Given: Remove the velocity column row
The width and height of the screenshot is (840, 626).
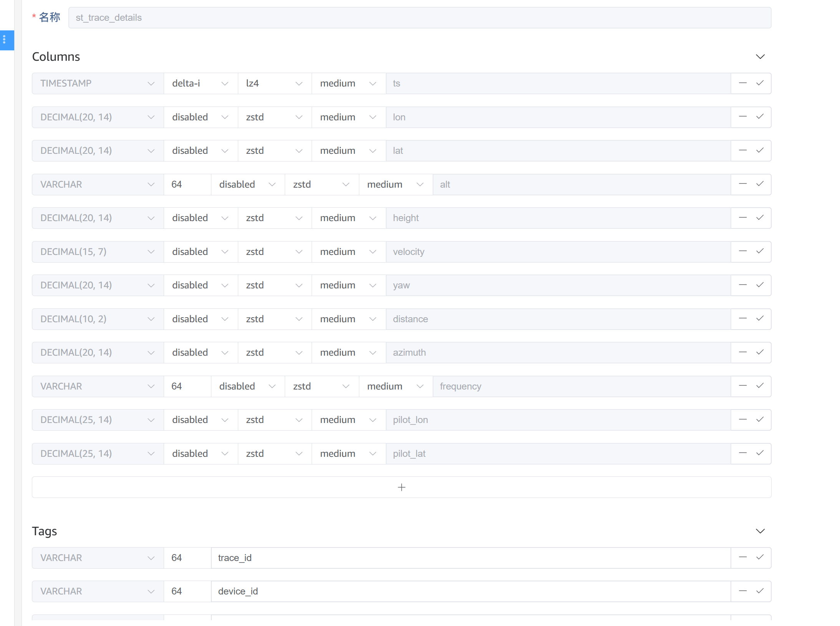Looking at the screenshot, I should point(742,251).
